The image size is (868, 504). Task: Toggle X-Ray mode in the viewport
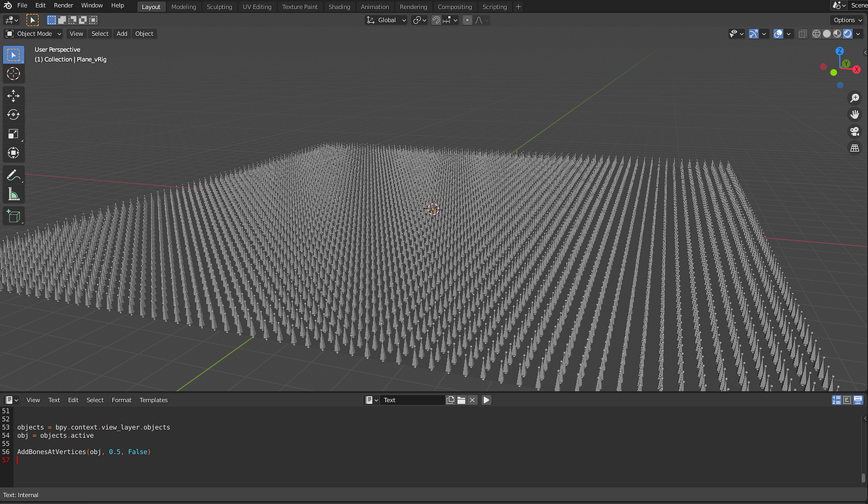coord(803,33)
